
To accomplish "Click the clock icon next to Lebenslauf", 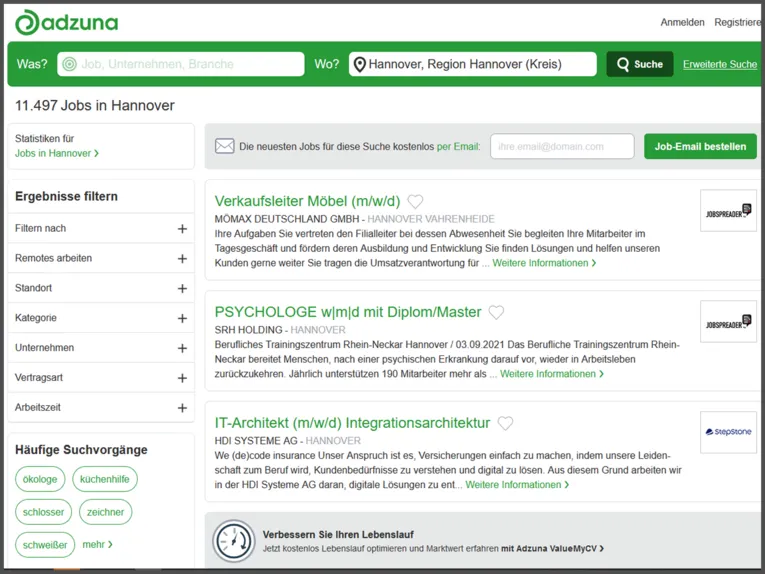I will coord(234,541).
